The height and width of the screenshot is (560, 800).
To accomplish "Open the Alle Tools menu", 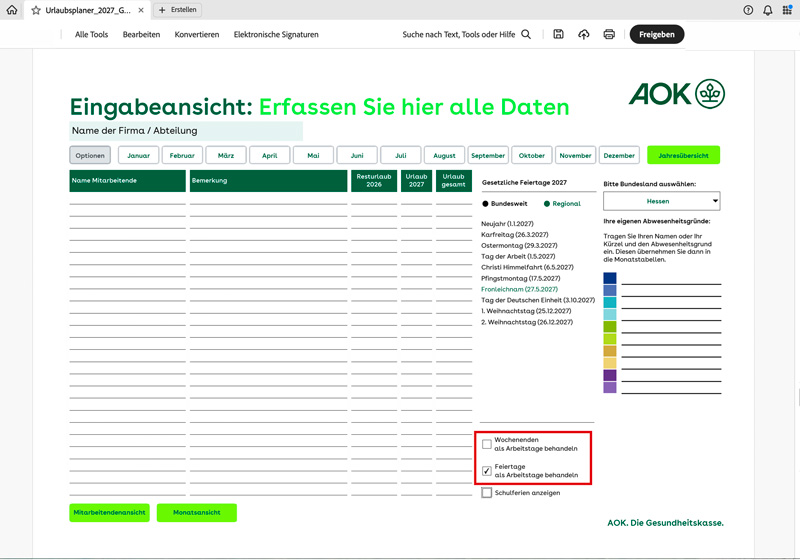I will tap(91, 34).
